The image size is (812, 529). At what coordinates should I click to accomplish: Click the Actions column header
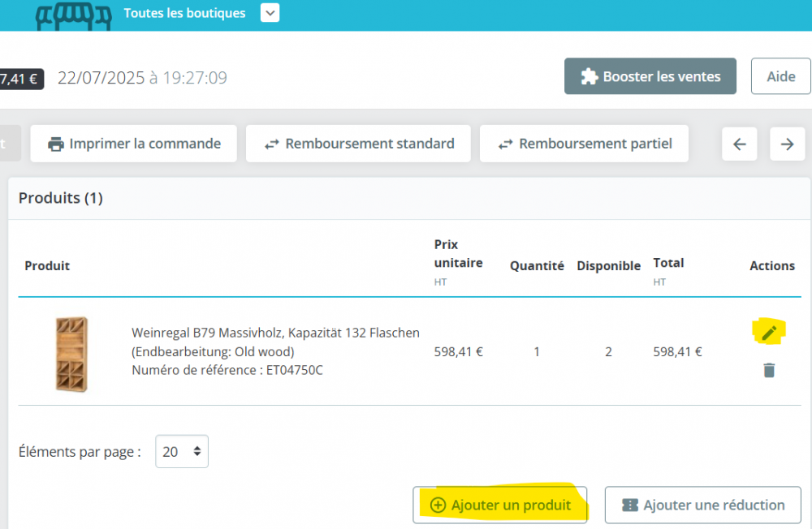pyautogui.click(x=772, y=265)
